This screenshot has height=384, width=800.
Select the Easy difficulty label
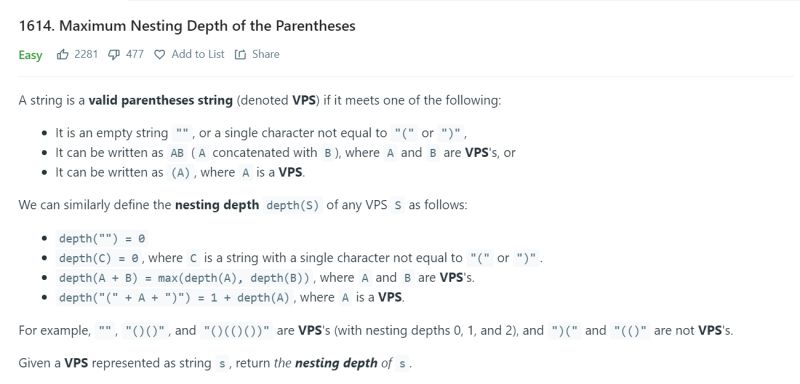[30, 55]
